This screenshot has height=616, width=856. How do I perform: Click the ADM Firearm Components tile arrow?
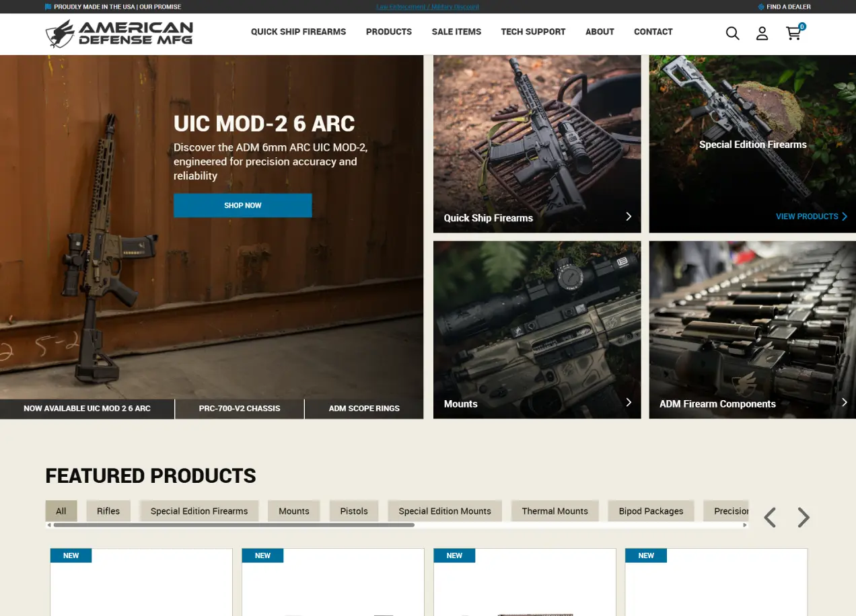pyautogui.click(x=845, y=402)
